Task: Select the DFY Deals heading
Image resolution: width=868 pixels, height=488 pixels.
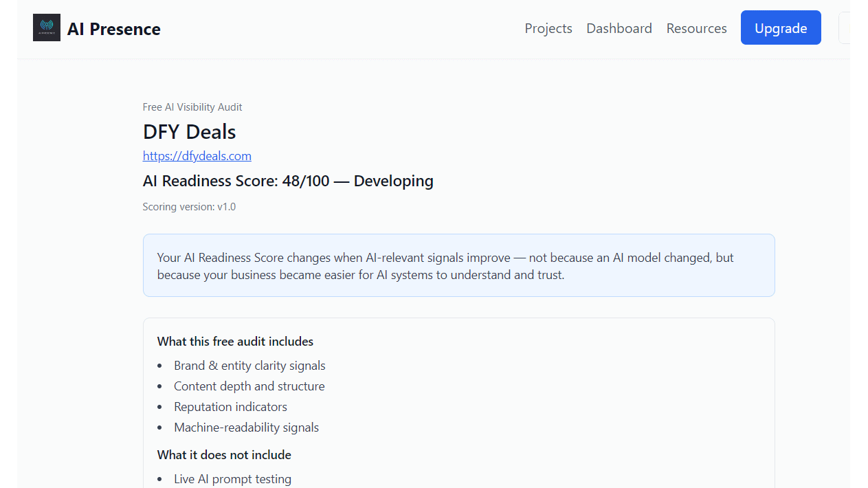Action: pos(190,131)
